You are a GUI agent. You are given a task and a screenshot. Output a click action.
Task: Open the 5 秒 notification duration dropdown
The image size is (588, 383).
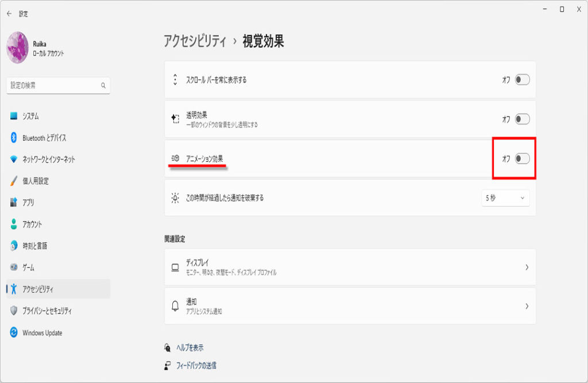tap(505, 198)
